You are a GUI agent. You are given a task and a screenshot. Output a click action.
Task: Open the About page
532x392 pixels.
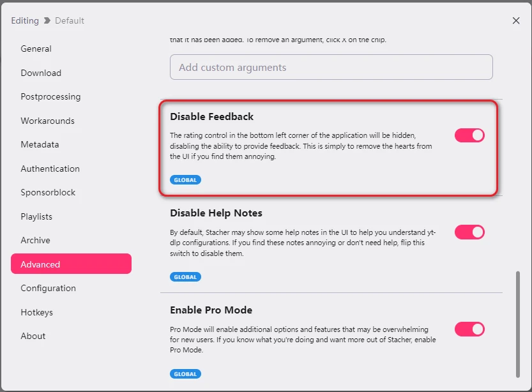(33, 336)
